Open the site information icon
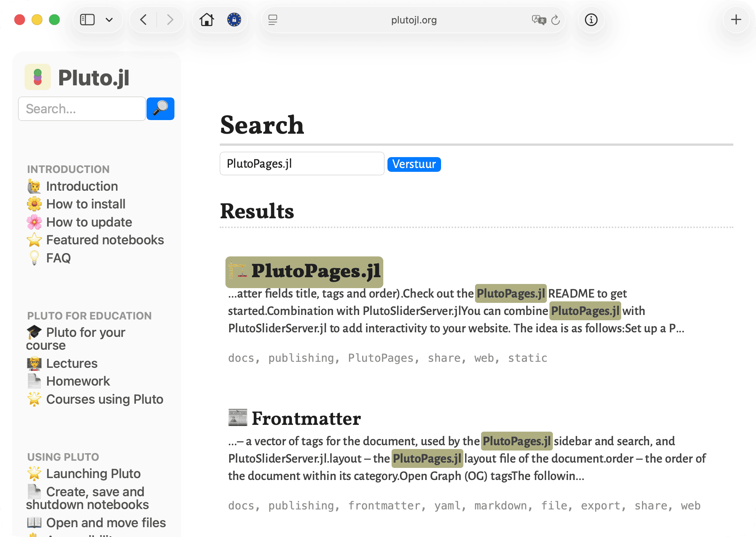Screen dimensions: 756x537 (x=591, y=20)
